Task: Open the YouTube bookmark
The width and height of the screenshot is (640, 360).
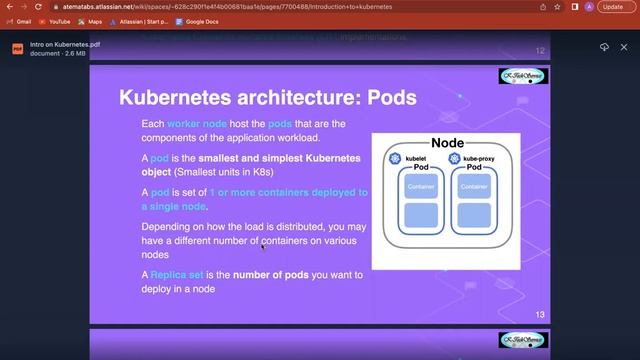Action: click(x=55, y=22)
